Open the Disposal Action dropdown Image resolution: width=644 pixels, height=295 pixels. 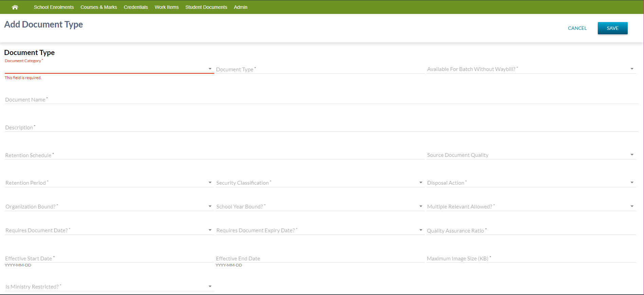(531, 183)
